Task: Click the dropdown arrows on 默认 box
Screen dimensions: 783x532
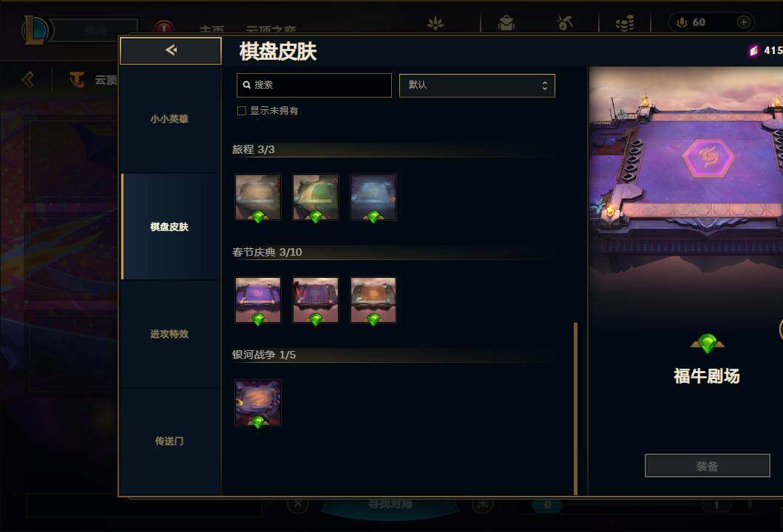Action: [544, 85]
